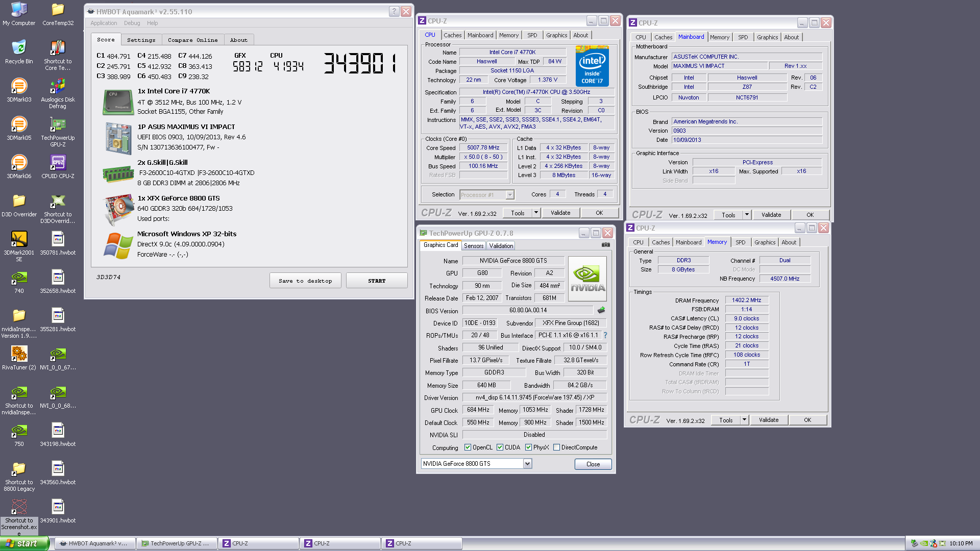Viewport: 980px width, 551px height.
Task: Click the Core Speed value 5007.78 MHz
Action: pyautogui.click(x=483, y=147)
